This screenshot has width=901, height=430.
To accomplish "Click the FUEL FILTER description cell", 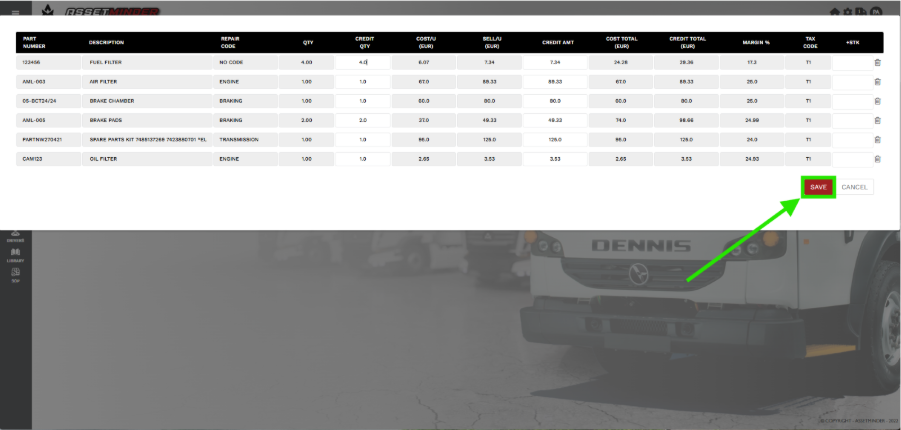I will (148, 62).
